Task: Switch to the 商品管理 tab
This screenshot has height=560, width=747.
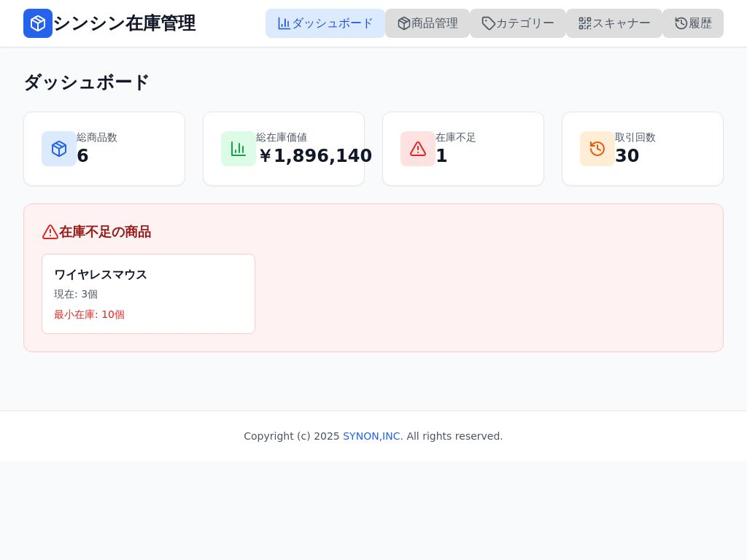Action: (427, 23)
